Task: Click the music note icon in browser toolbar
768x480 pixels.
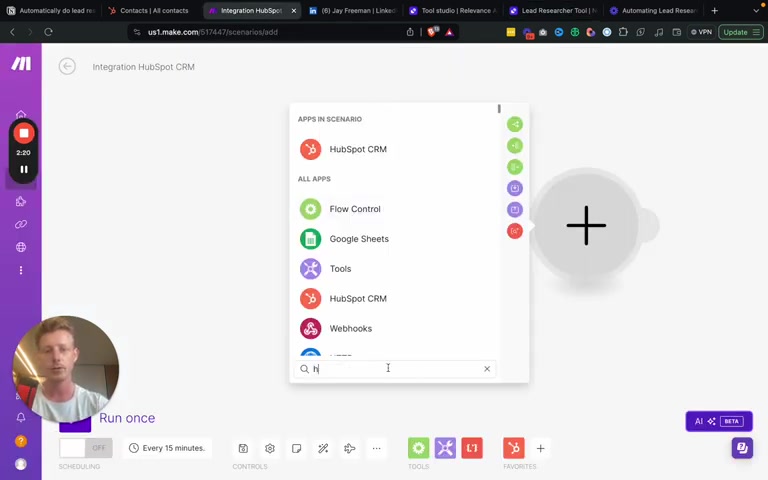Action: click(659, 32)
